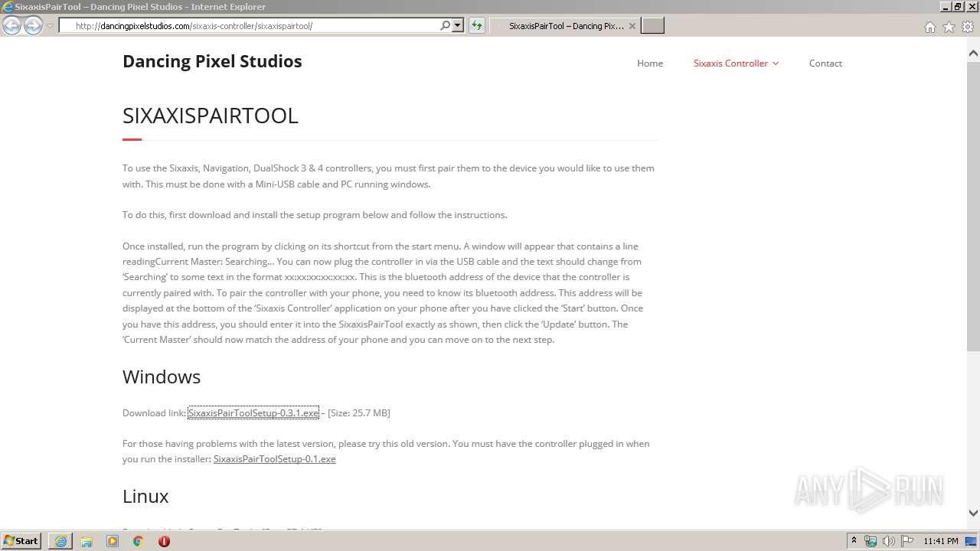Open Internet Explorer from the taskbar

point(60,541)
